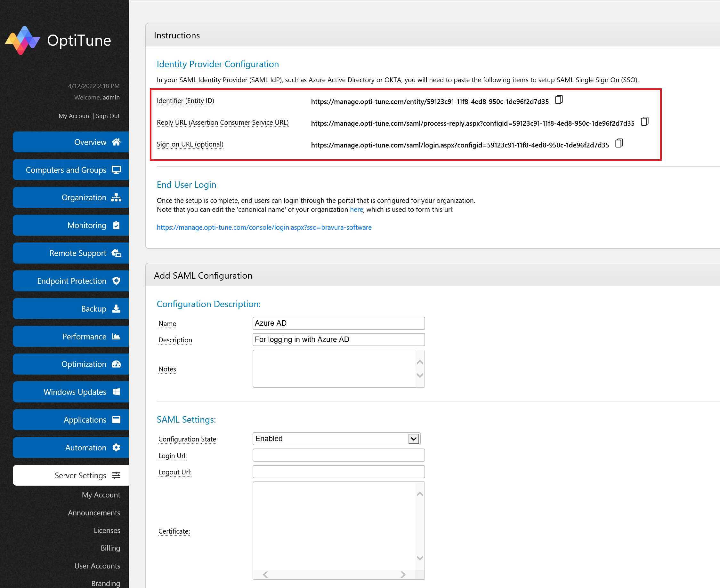Click Certificate horizontal scroll left arrow

tap(265, 575)
